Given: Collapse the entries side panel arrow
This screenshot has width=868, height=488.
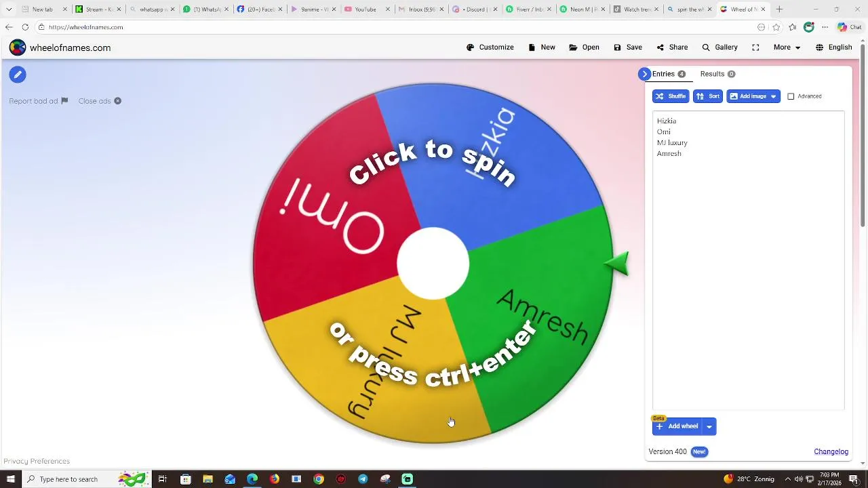Looking at the screenshot, I should point(644,74).
